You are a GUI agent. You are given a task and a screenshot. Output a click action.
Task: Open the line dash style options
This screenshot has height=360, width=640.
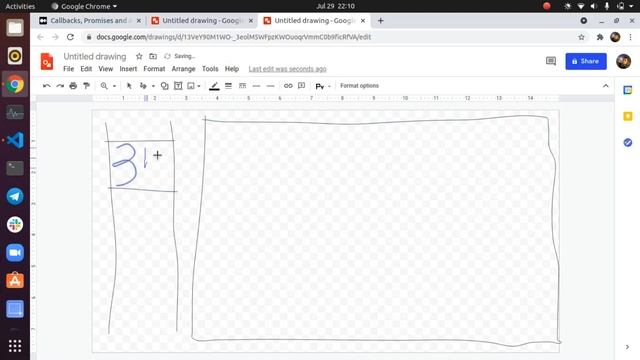(242, 86)
